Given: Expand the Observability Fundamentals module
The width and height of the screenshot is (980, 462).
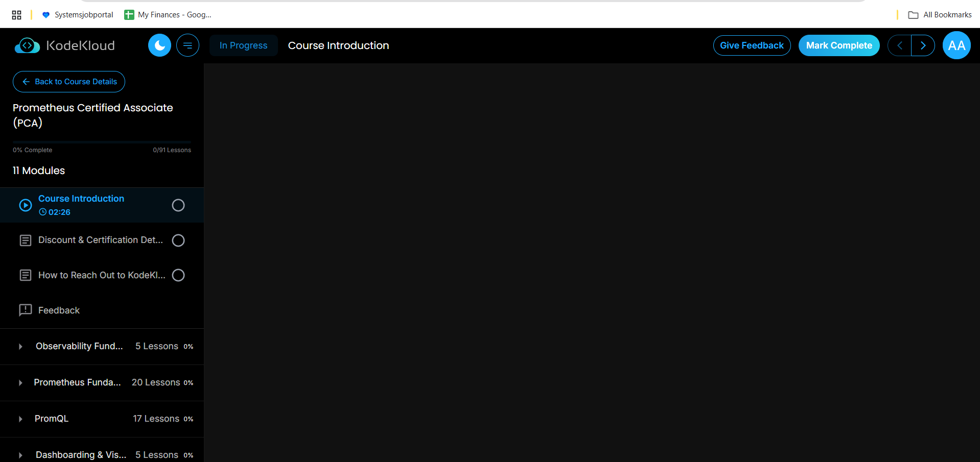Looking at the screenshot, I should tap(102, 347).
